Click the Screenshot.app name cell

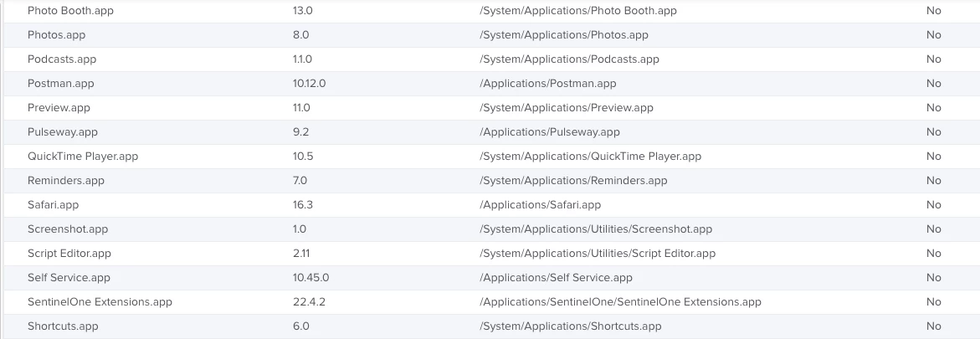coord(68,229)
